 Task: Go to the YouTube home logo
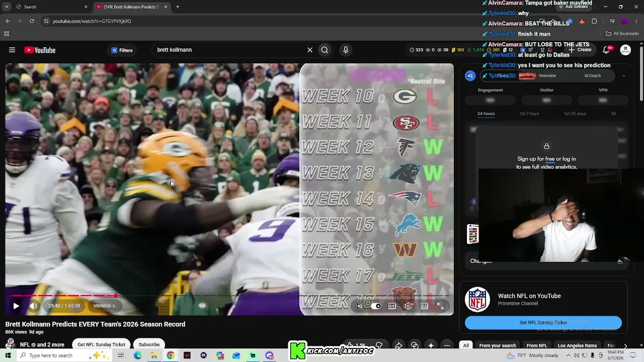(x=40, y=50)
